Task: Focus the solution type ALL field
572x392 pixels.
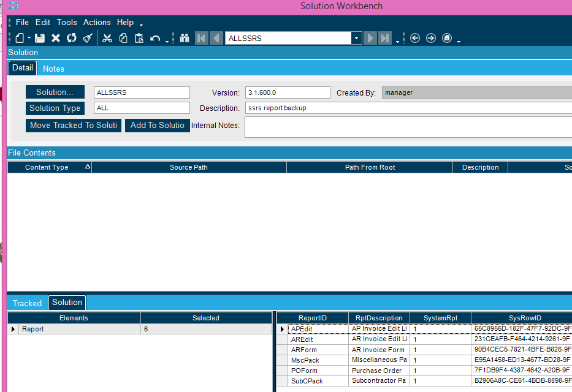Action: (142, 108)
